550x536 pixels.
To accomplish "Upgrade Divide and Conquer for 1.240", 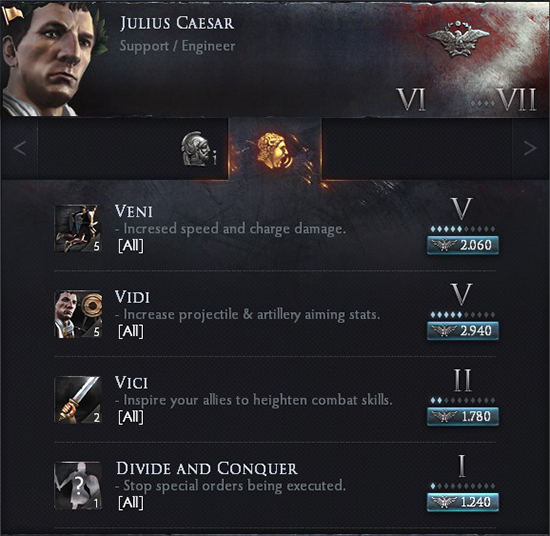I will pos(463,502).
